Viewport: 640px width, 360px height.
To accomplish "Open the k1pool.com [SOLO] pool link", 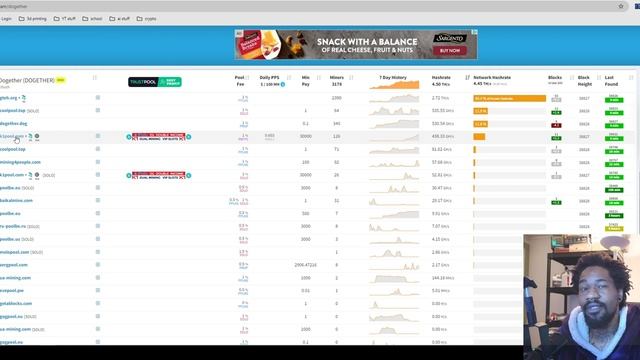I will click(x=12, y=175).
